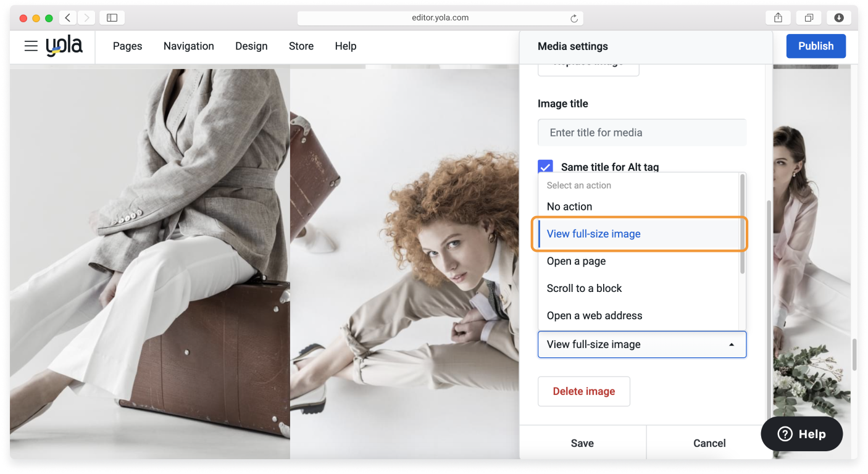
Task: Click the Delete image button
Action: (x=583, y=391)
